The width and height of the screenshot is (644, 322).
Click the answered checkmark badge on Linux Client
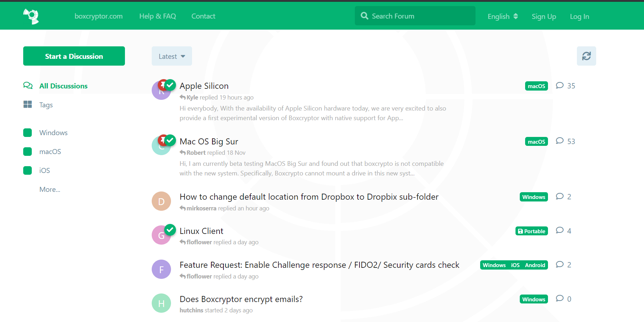point(170,230)
